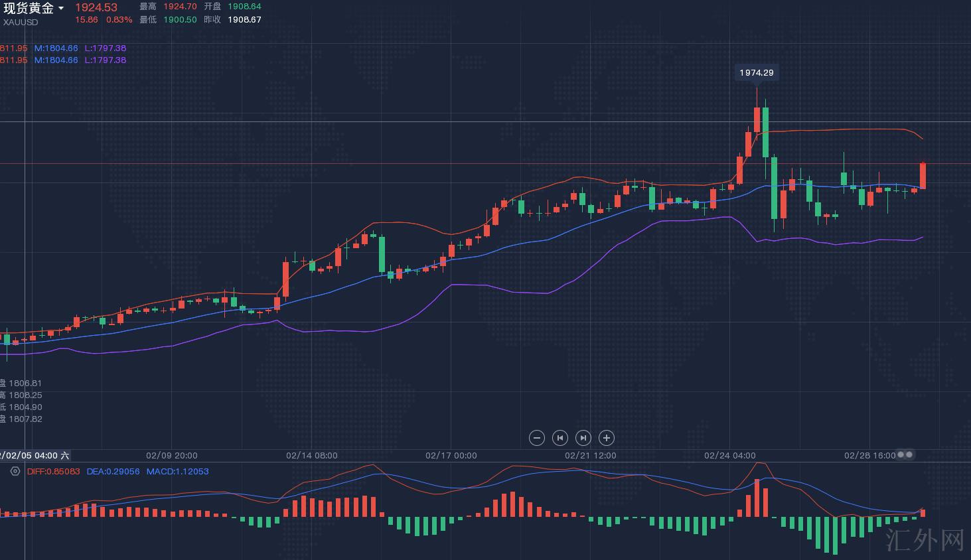
Task: Click the MACD:1.12053 indicator label
Action: pyautogui.click(x=177, y=472)
